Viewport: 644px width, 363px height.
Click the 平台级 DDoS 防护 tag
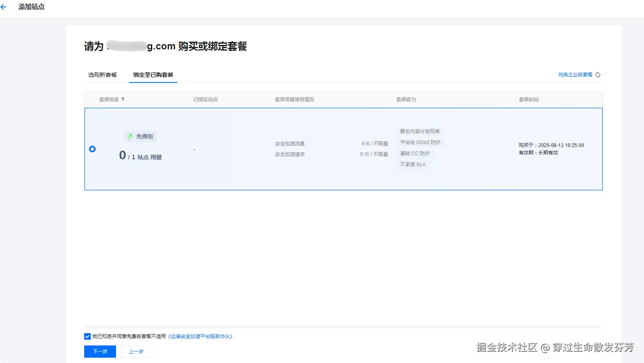click(x=420, y=143)
